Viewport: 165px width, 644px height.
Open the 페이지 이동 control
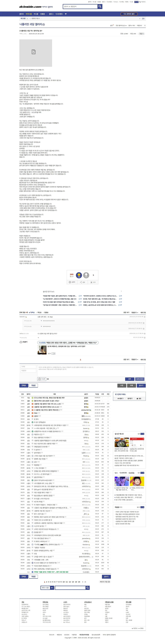click(105, 582)
